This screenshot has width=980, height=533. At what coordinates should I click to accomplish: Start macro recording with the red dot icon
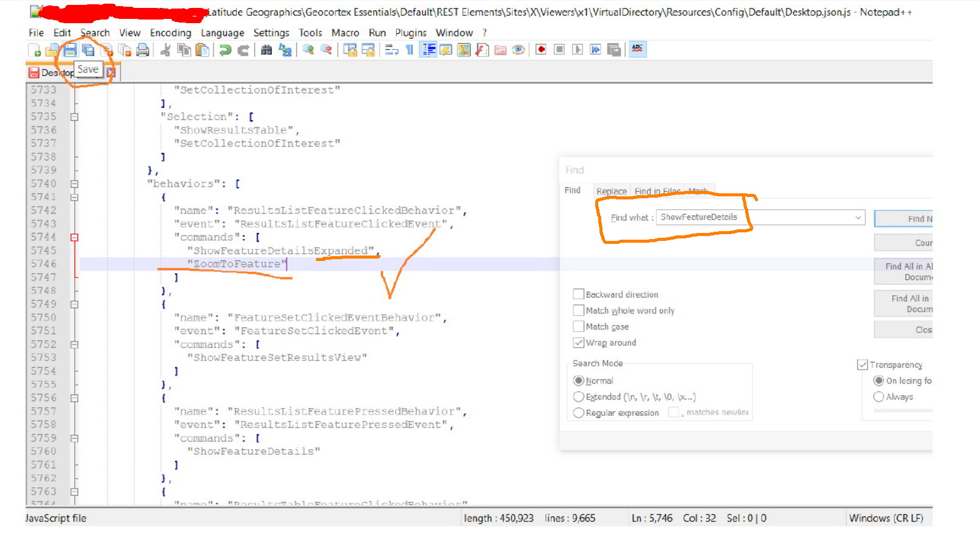coord(541,49)
